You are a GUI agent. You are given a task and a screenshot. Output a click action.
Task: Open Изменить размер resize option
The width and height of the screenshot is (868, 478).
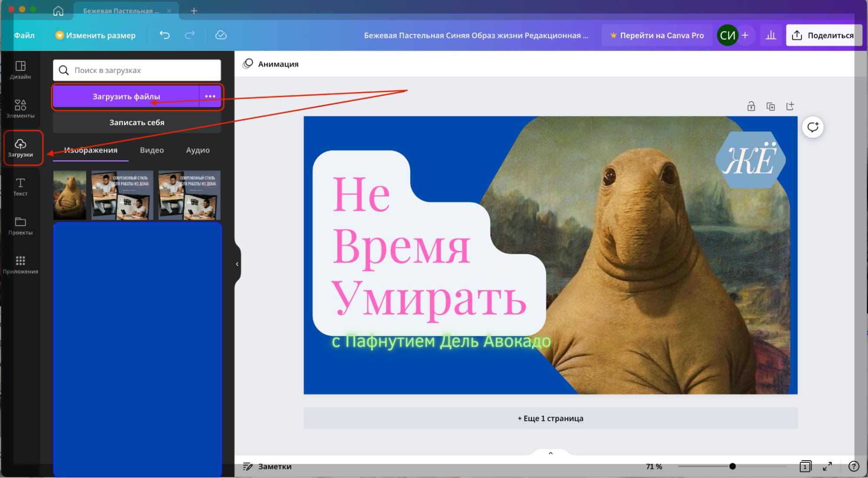pos(96,35)
